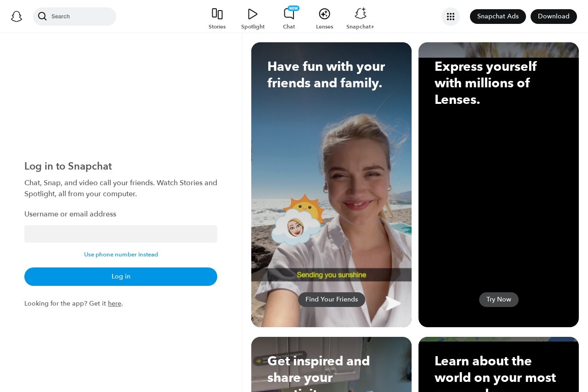Click the Snapchat Ads button
The height and width of the screenshot is (392, 588).
pos(498,17)
